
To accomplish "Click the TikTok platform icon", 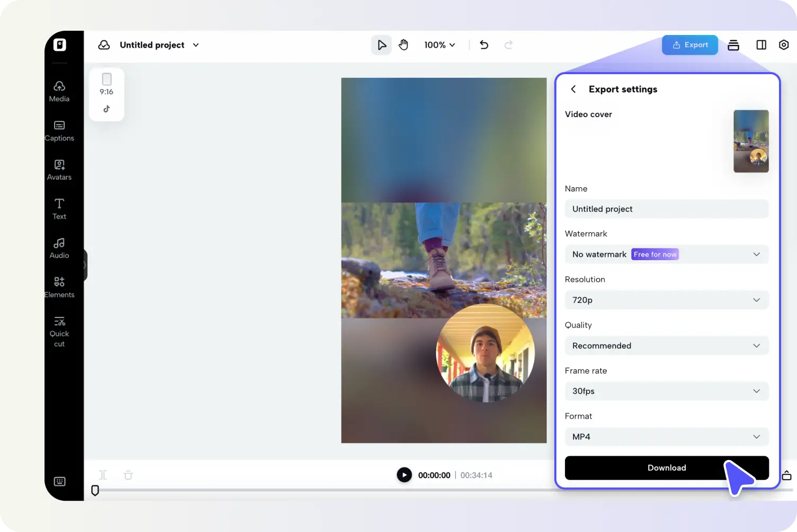I will (x=107, y=109).
